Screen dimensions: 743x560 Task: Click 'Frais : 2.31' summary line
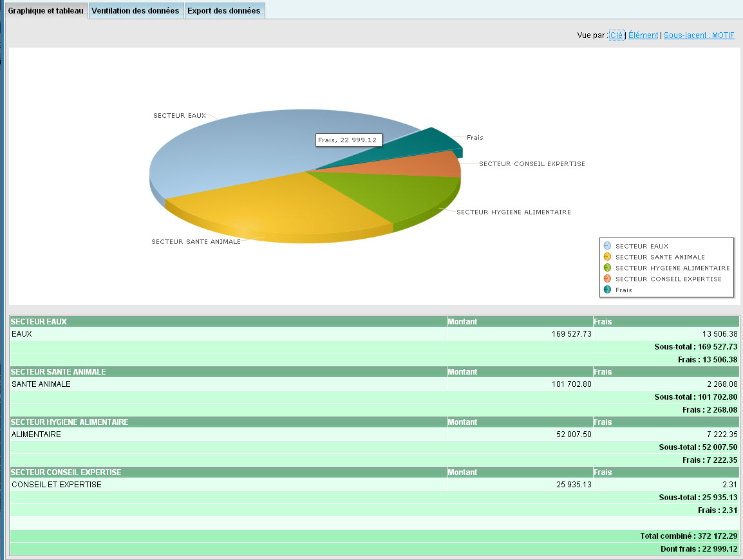[x=717, y=510]
